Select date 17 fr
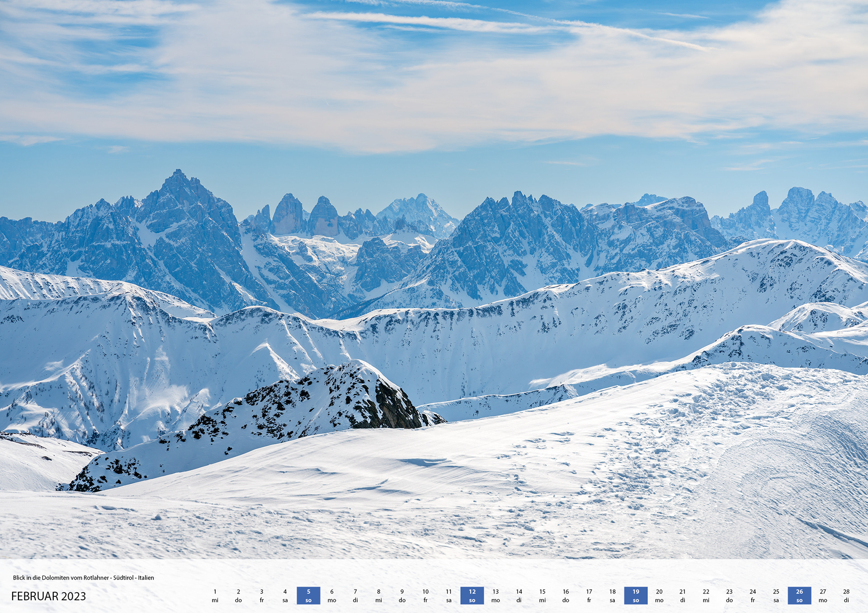This screenshot has height=613, width=868. coord(589,596)
